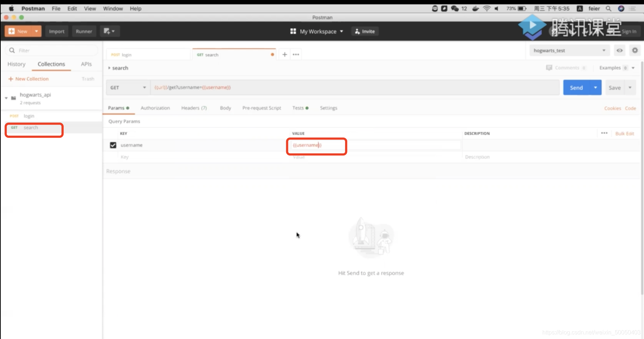
Task: Expand the search request description arrow
Action: tap(109, 68)
